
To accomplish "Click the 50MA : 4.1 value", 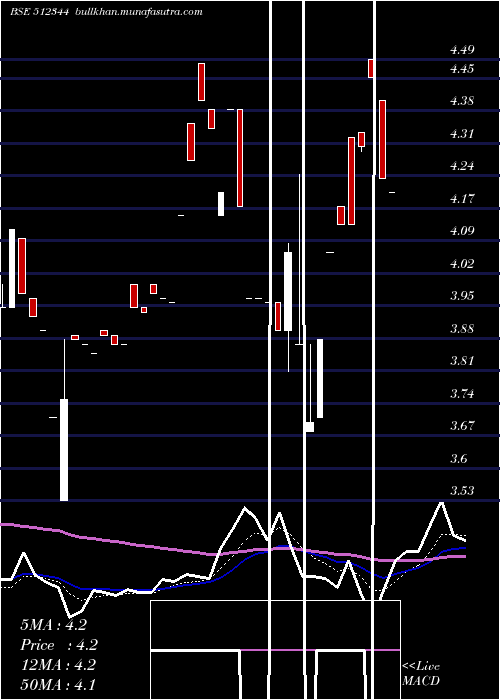I will pos(58,685).
